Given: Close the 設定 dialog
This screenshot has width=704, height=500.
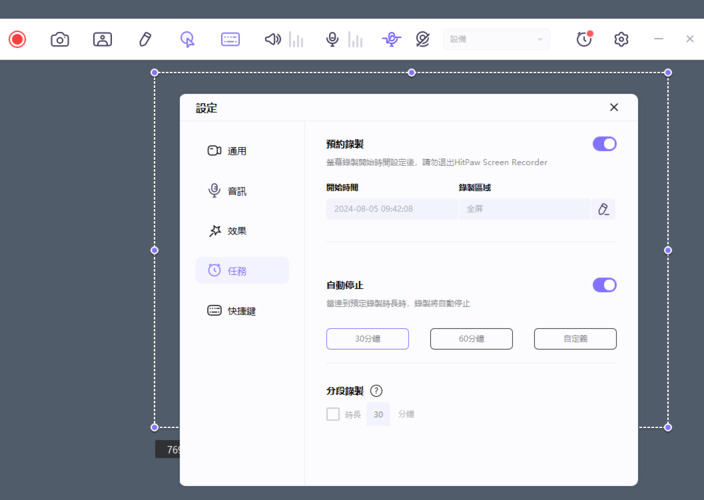Looking at the screenshot, I should (614, 107).
